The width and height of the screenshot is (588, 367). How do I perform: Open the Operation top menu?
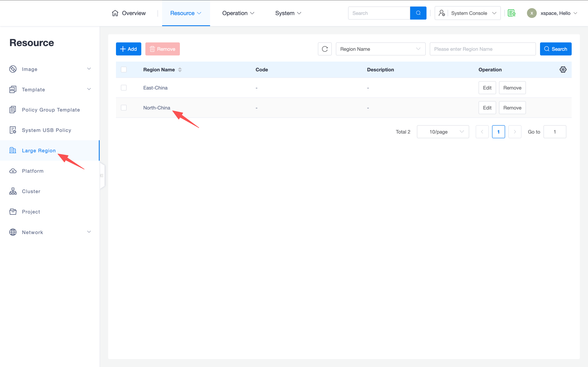click(x=238, y=13)
